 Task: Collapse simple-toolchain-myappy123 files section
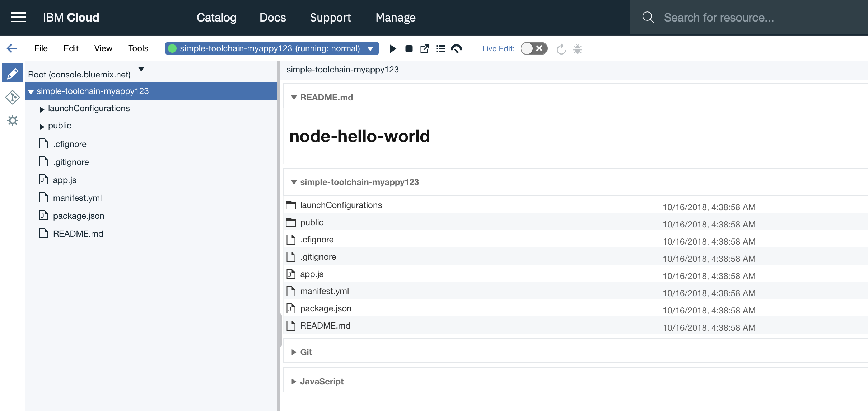pos(294,182)
